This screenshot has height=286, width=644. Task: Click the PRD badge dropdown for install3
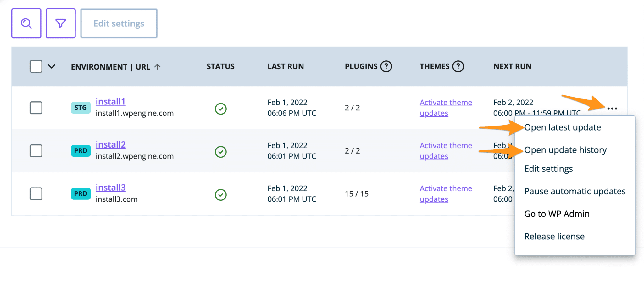(x=81, y=194)
